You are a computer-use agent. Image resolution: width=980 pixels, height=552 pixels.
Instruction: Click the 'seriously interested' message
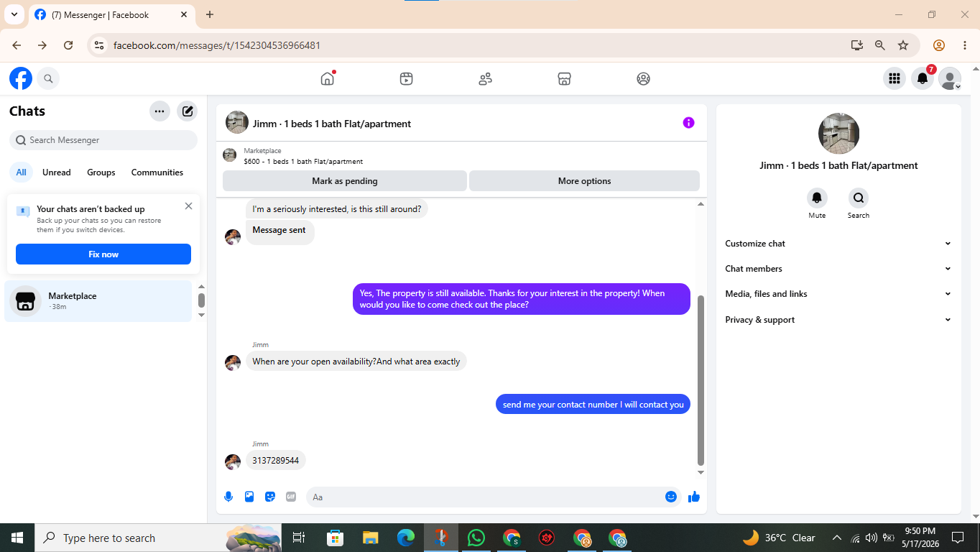[x=337, y=209]
